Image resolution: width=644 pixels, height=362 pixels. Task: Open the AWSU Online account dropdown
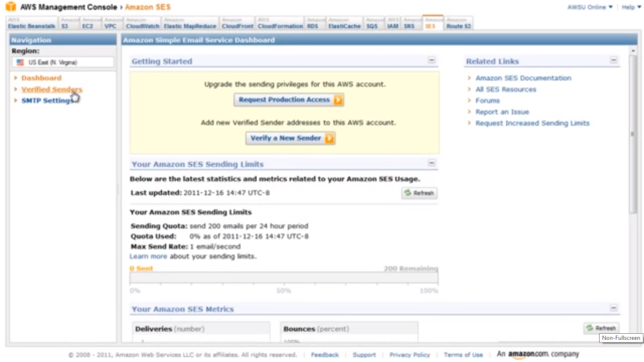coord(590,7)
